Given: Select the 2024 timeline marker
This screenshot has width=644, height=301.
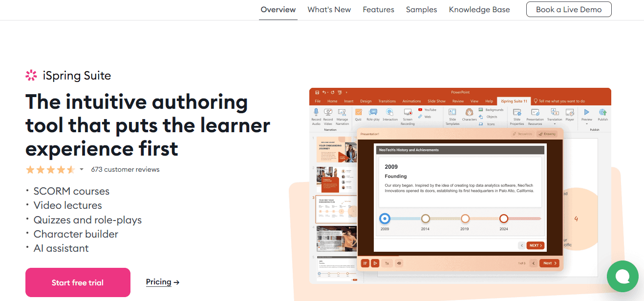Looking at the screenshot, I should click(504, 219).
